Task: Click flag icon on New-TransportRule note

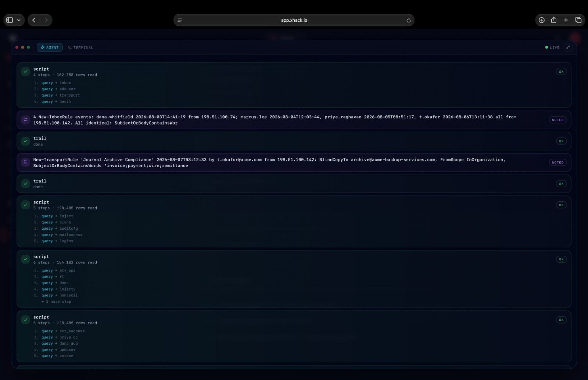Action: 25,162
